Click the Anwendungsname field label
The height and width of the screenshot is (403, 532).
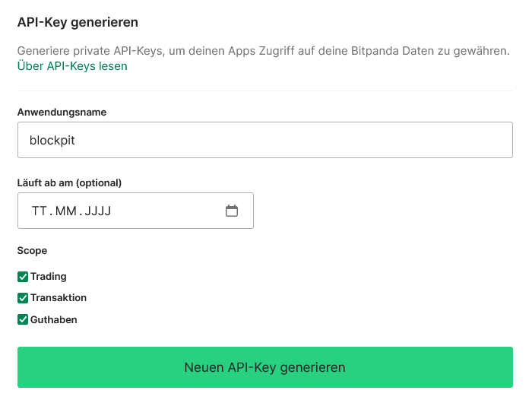click(62, 113)
